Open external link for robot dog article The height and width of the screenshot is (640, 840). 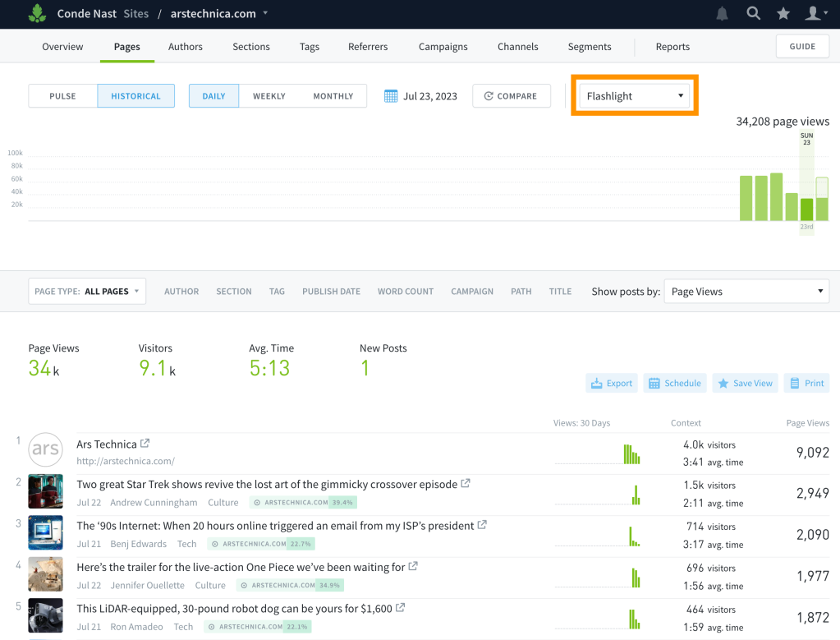pyautogui.click(x=400, y=608)
